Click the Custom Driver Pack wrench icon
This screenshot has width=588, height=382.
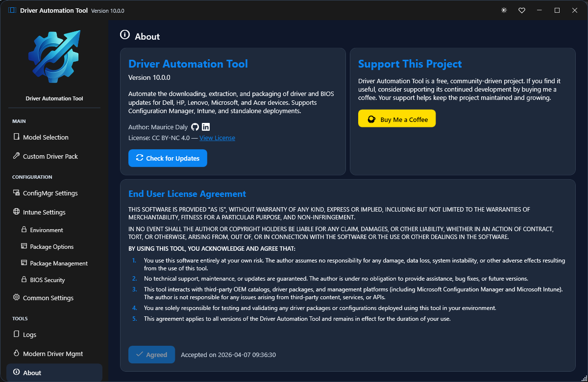click(16, 156)
